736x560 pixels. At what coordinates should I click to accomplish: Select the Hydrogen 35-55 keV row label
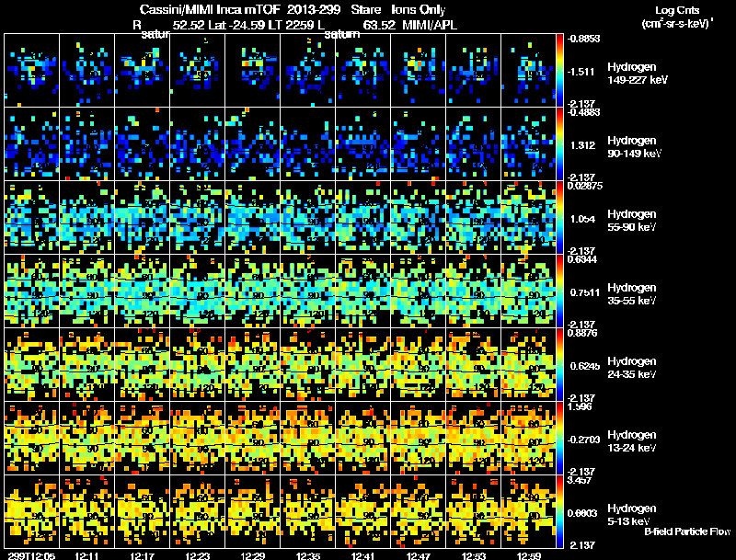point(632,294)
